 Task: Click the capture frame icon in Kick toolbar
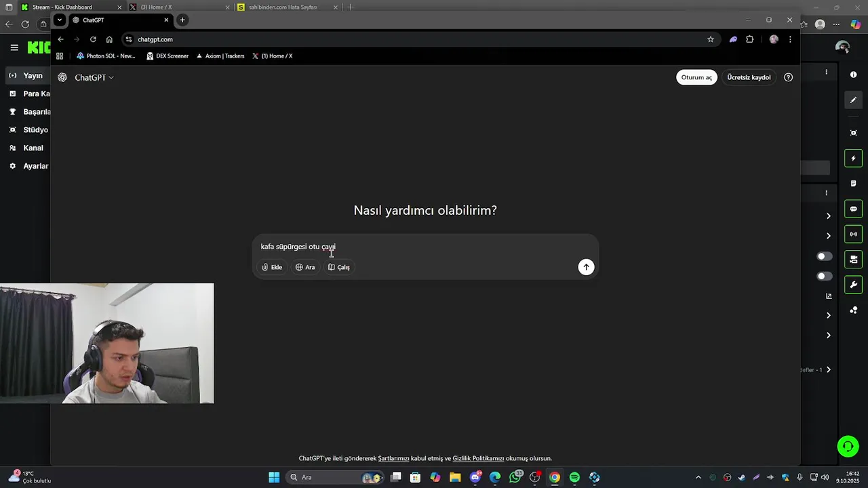pos(854,133)
